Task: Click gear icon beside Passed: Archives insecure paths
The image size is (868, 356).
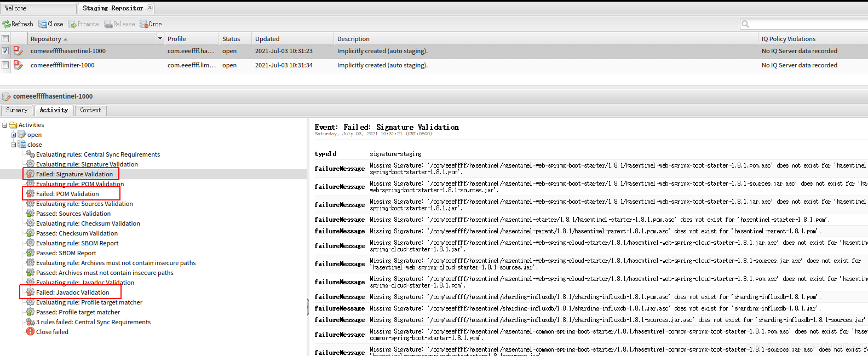Action: coord(31,273)
